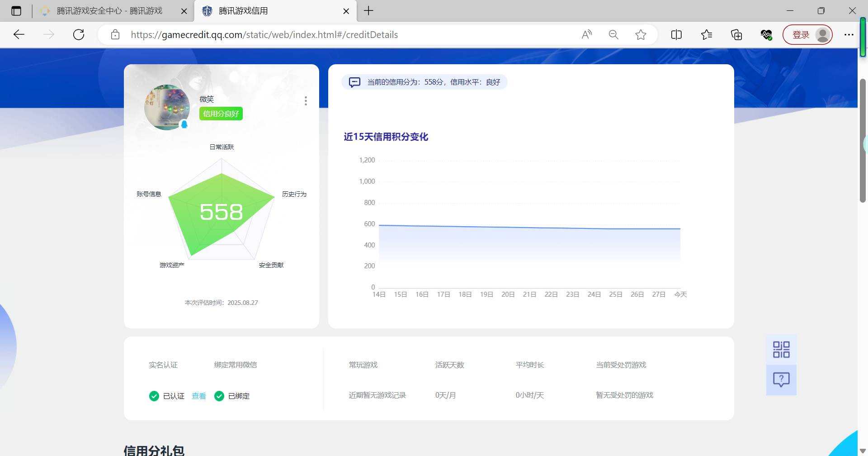Open three-dot menu on profile card
Screen dimensions: 868x456
pyautogui.click(x=306, y=101)
